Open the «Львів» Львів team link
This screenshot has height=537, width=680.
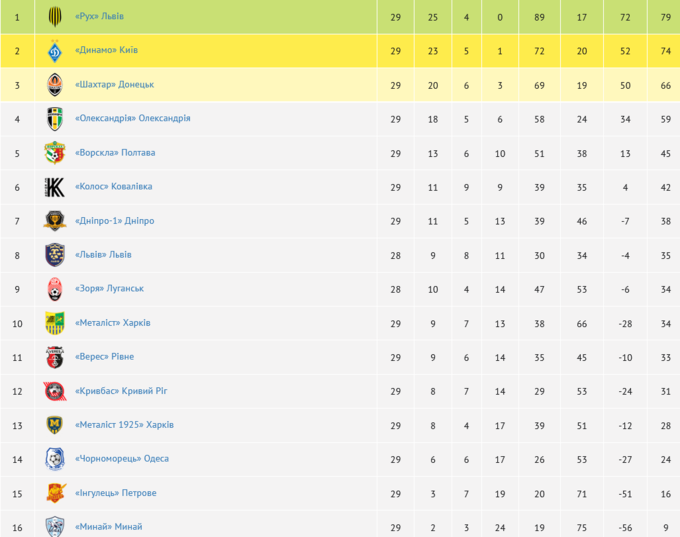(103, 255)
